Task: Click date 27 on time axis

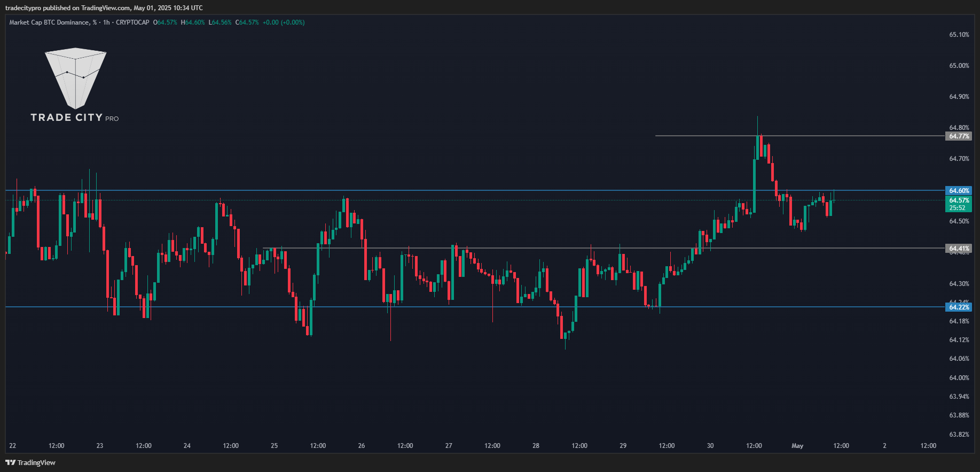Action: [449, 446]
